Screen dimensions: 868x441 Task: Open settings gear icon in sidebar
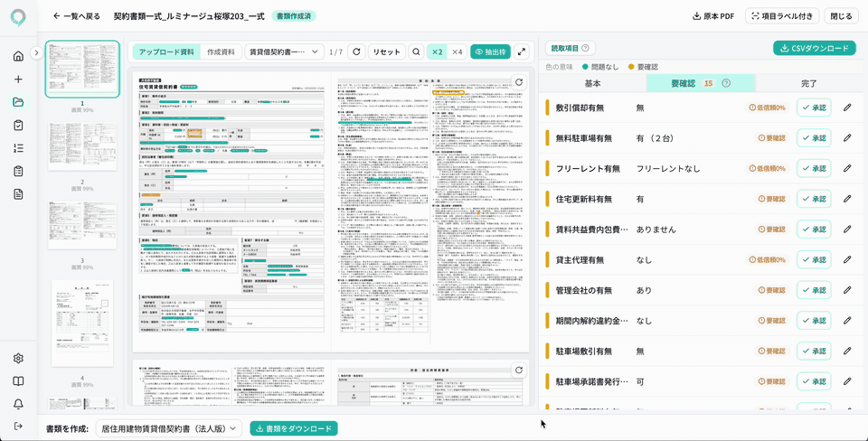18,358
